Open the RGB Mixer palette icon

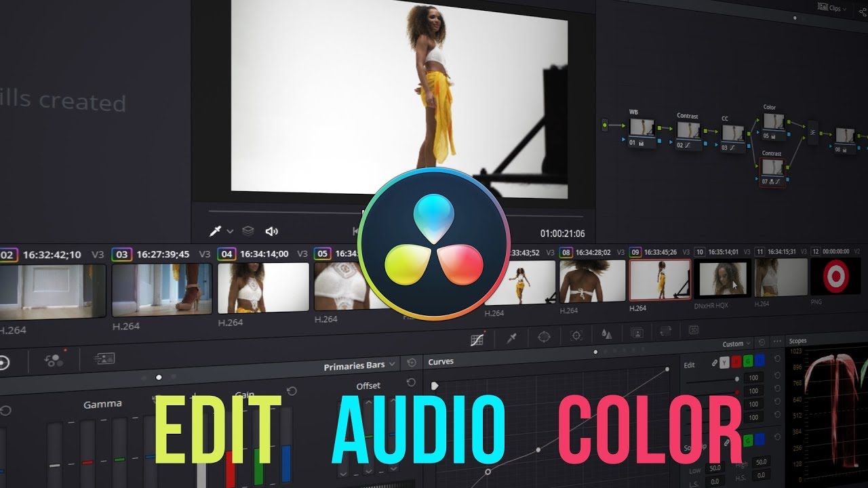[x=54, y=359]
